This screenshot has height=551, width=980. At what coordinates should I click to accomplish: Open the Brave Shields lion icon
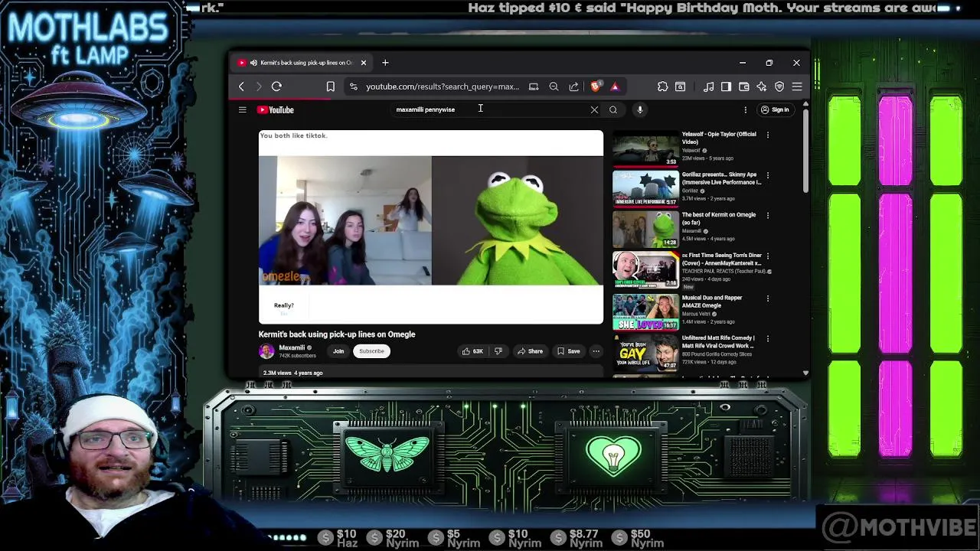point(596,86)
